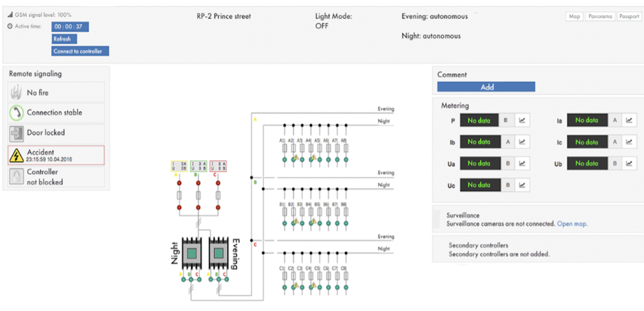
Task: Follow the Open map link
Action: [572, 224]
